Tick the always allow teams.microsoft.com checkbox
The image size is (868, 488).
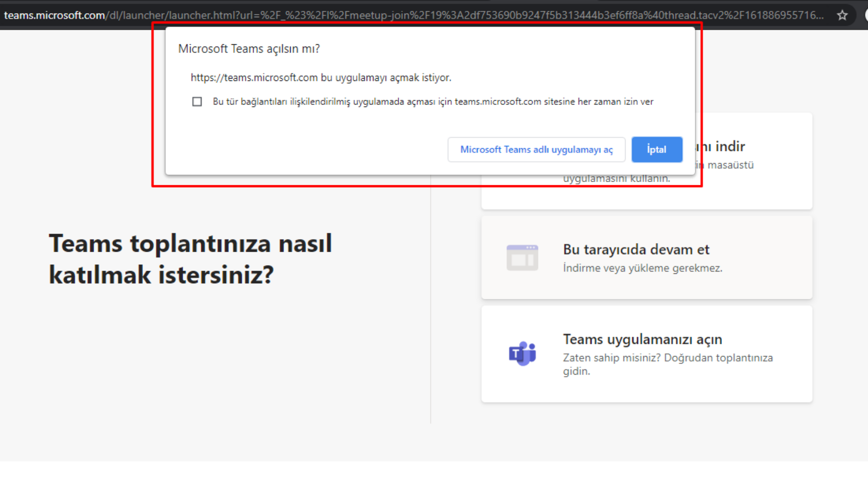pos(197,102)
